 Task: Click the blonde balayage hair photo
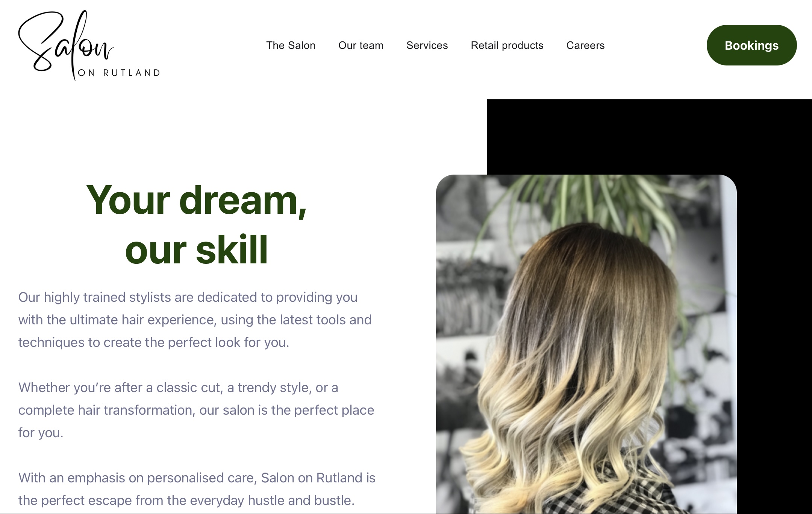pos(586,344)
